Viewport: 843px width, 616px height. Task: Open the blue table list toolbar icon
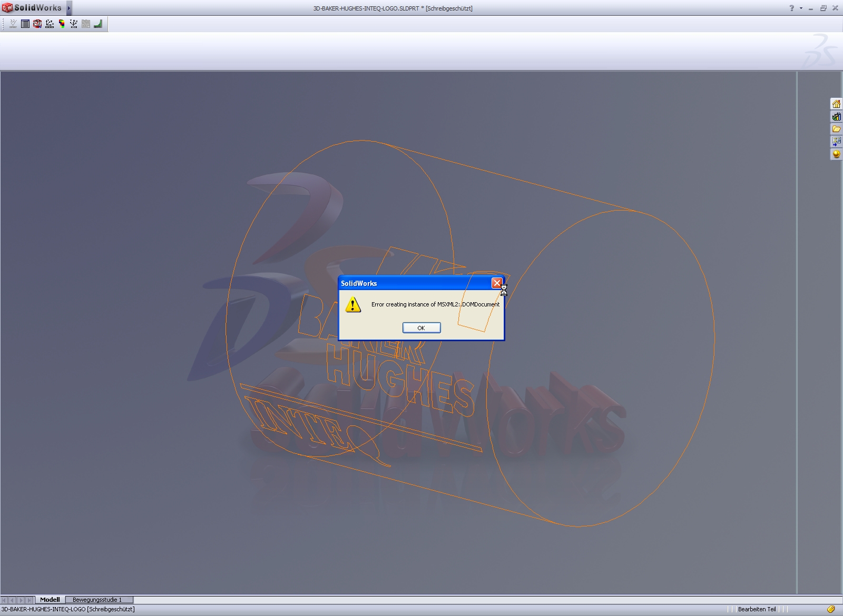pos(25,24)
